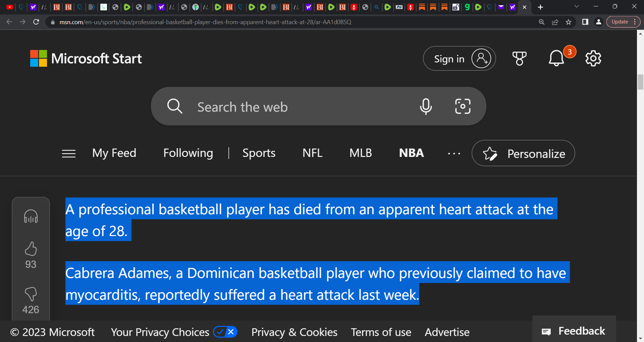
Task: Open the hamburger navigation menu
Action: 69,154
